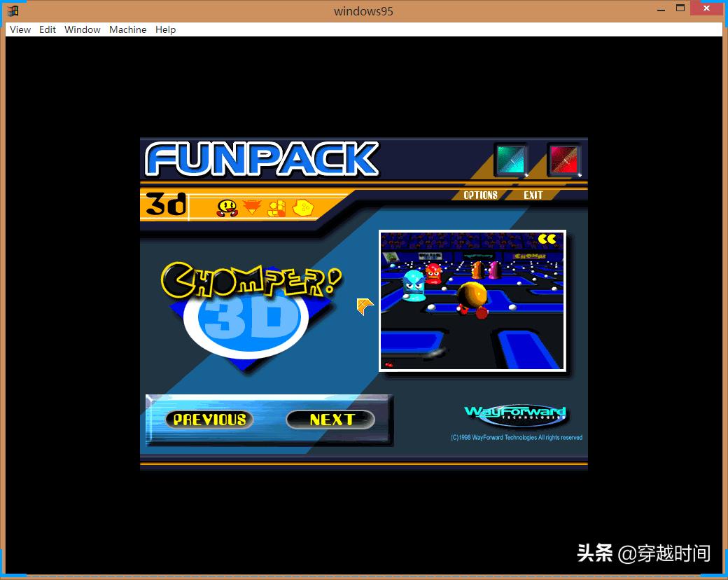
Task: Click the teal square tile button
Action: point(511,160)
